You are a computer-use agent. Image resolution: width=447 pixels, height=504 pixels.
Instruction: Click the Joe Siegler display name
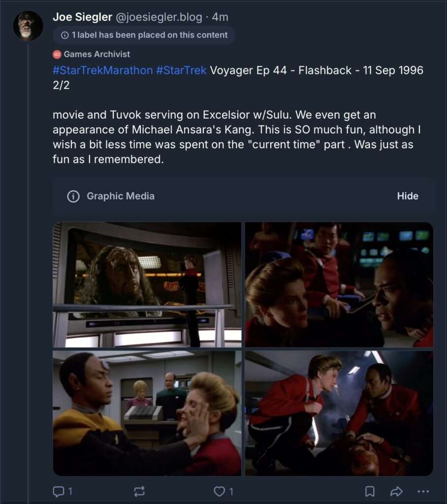click(x=82, y=17)
